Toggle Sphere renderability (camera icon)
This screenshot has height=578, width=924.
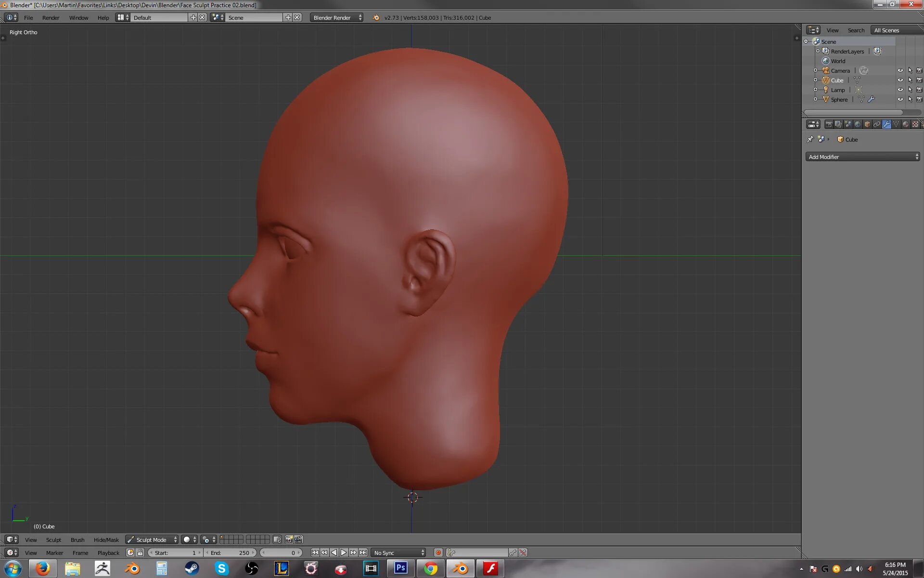point(919,100)
